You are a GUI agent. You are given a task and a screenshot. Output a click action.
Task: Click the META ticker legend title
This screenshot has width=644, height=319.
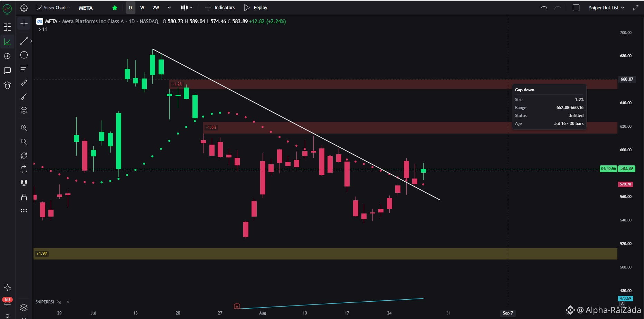[51, 21]
